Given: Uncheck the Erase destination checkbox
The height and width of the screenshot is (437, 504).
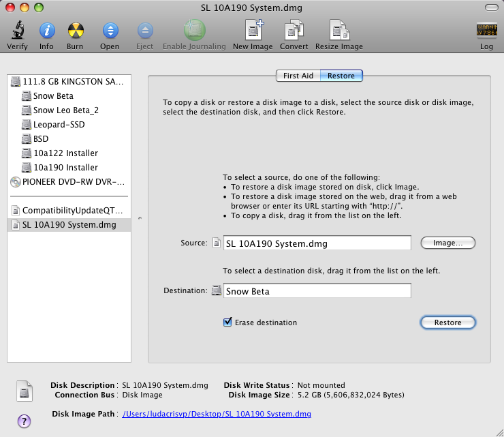Looking at the screenshot, I should 227,322.
